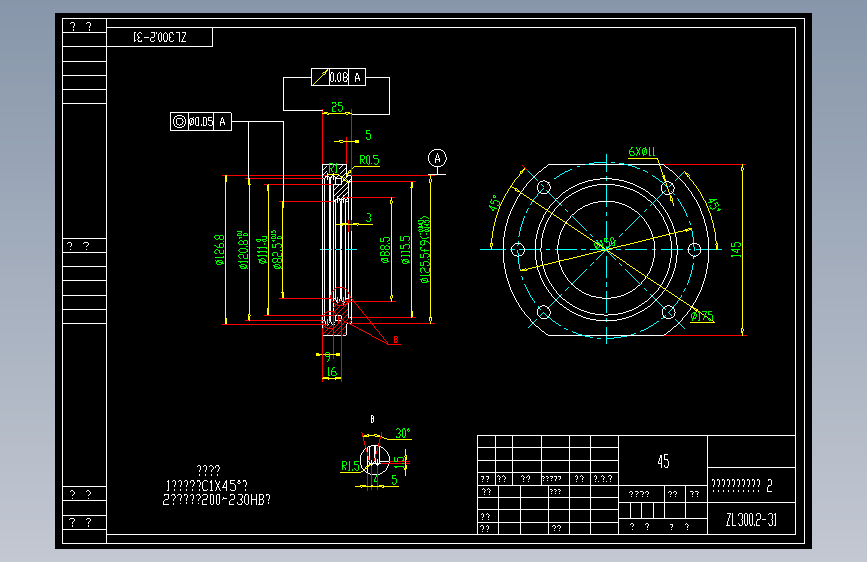Click the dimension 9 below the section view
867x562 pixels.
(328, 357)
